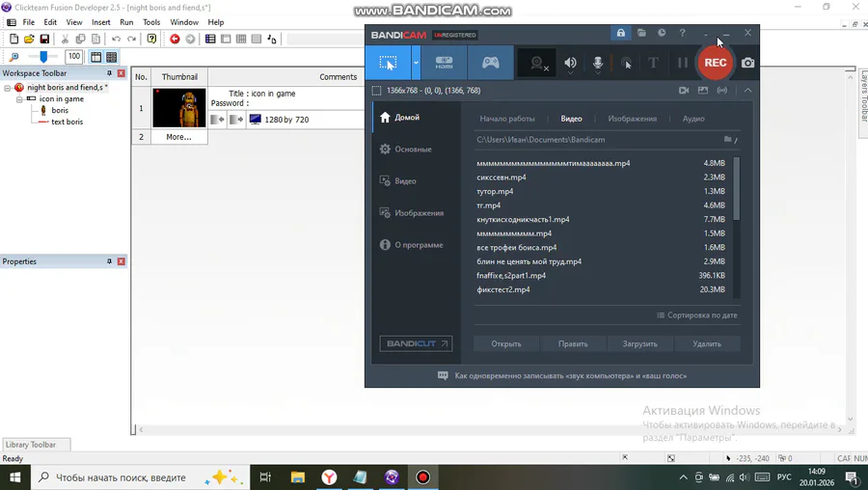The image size is (868, 490).
Task: Open the BANDICUT link button
Action: [x=416, y=343]
